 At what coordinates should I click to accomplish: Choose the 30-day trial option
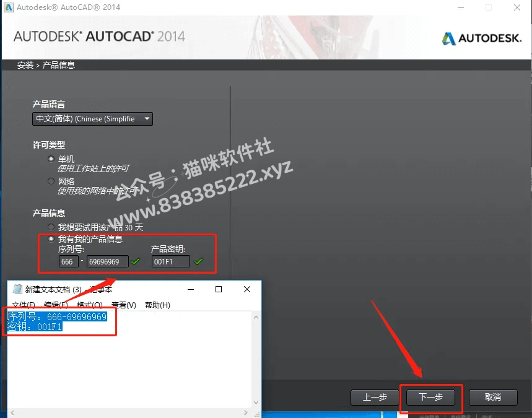[51, 227]
